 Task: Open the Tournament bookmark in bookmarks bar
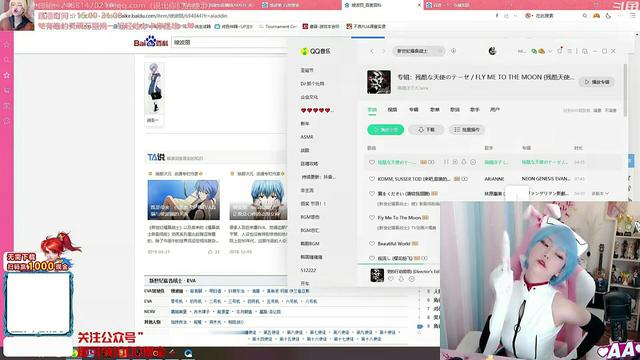pyautogui.click(x=278, y=26)
